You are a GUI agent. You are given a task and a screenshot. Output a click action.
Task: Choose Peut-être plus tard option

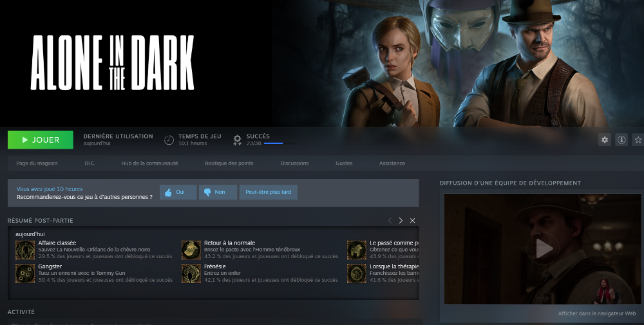pyautogui.click(x=268, y=192)
